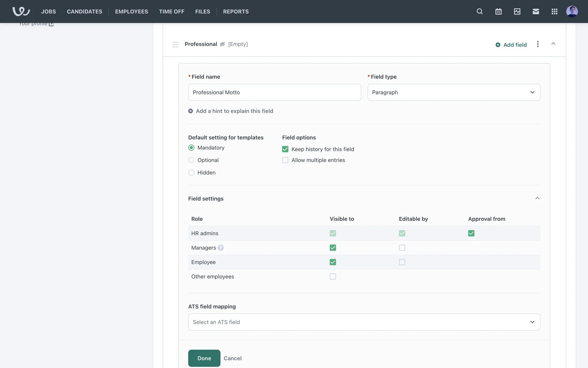Grab the Professional section drag handle
This screenshot has height=368, width=588.
click(x=175, y=44)
